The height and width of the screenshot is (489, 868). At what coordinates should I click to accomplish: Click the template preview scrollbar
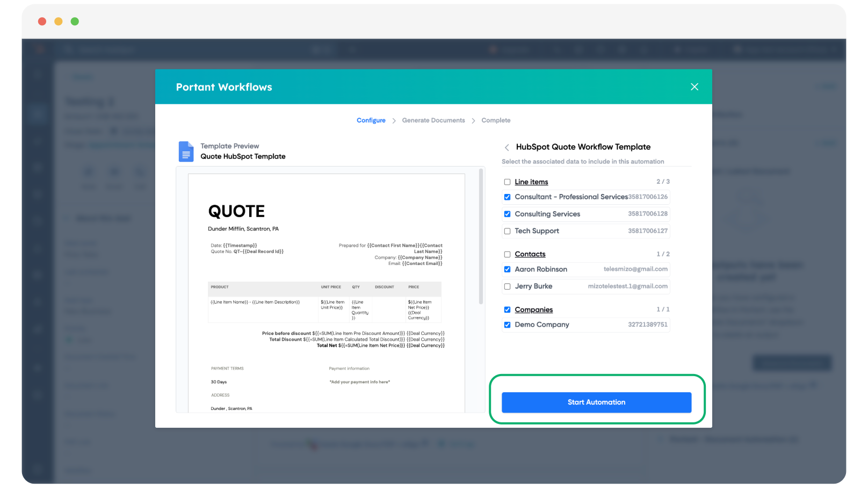pos(481,236)
